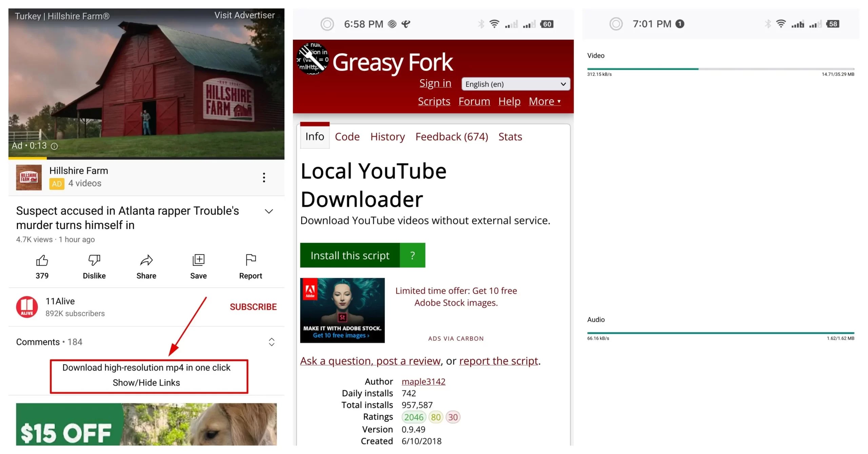Open the Stats tab
This screenshot has height=454, width=868.
tap(510, 136)
